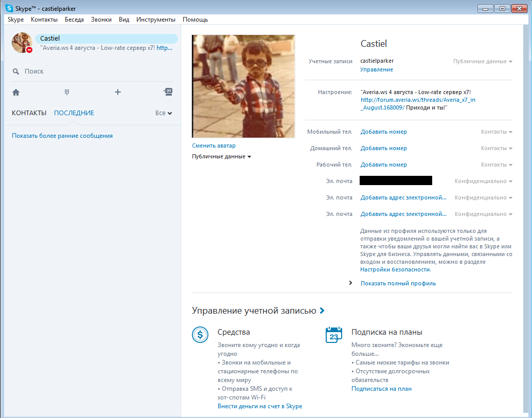Click the dollar Skype Credit icon

pos(200,335)
